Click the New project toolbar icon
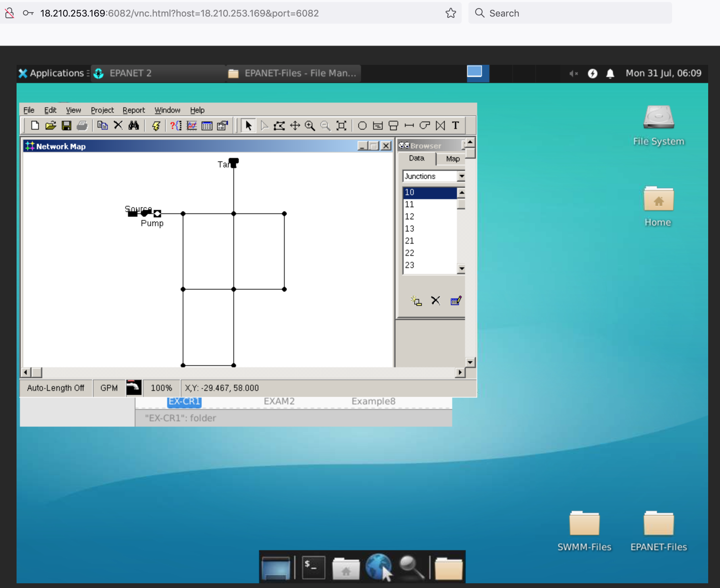This screenshot has height=588, width=720. pyautogui.click(x=34, y=126)
